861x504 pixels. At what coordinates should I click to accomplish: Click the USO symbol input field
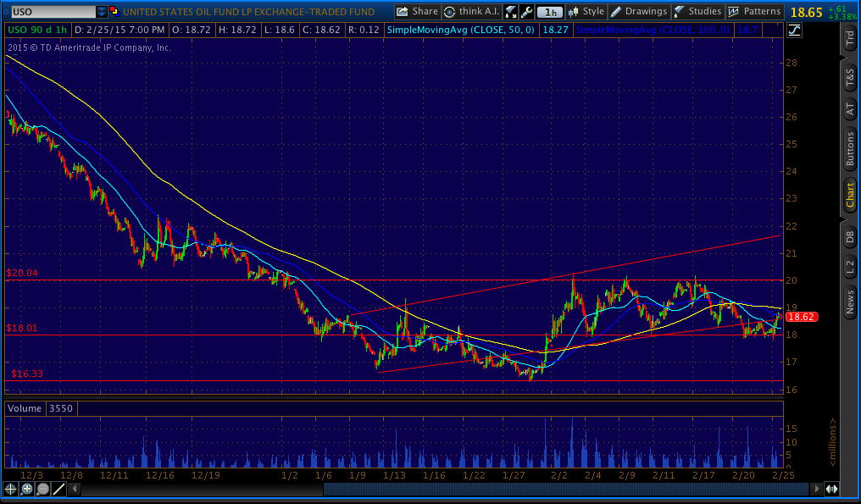pyautogui.click(x=53, y=12)
